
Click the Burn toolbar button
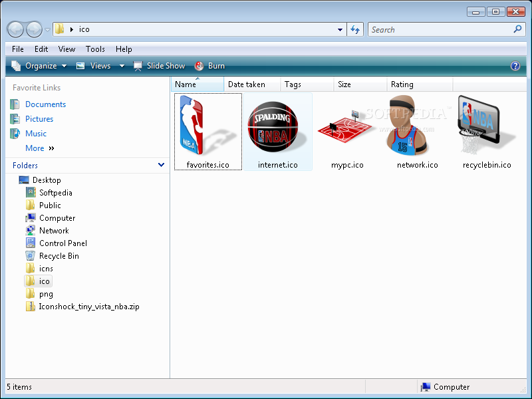tap(209, 66)
